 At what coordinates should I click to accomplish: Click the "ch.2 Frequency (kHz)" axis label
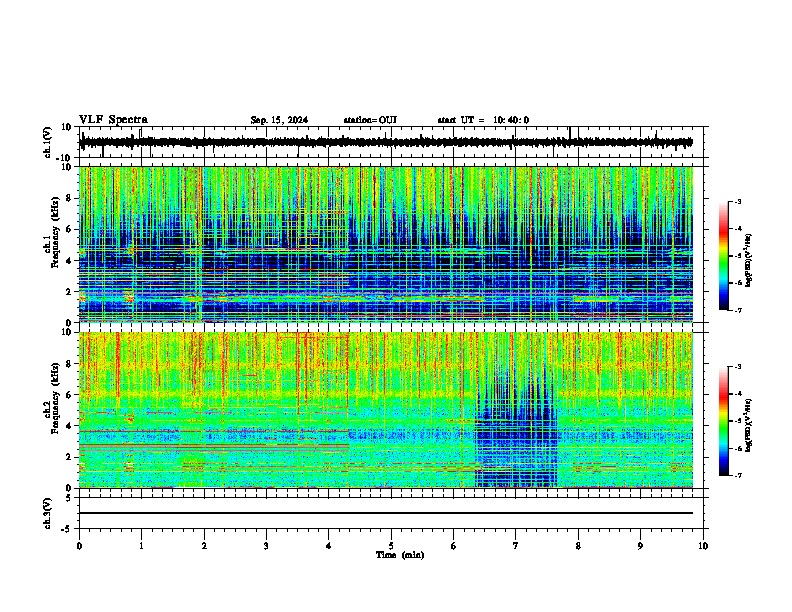point(52,398)
